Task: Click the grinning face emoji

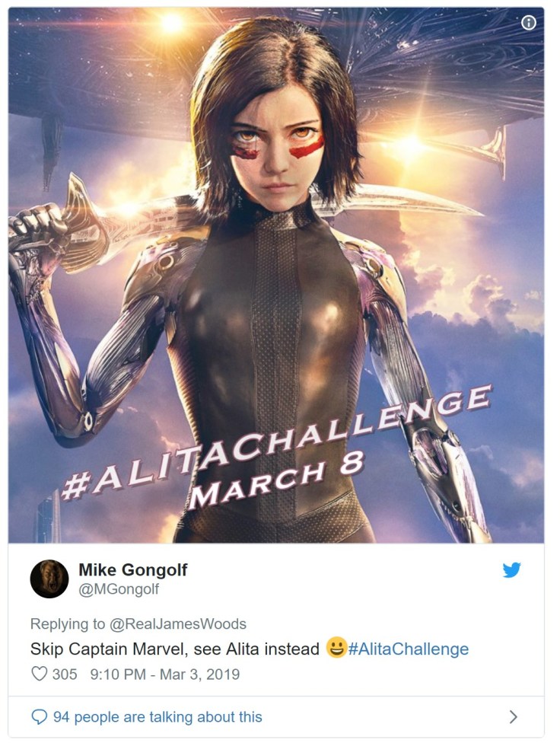Action: 336,648
